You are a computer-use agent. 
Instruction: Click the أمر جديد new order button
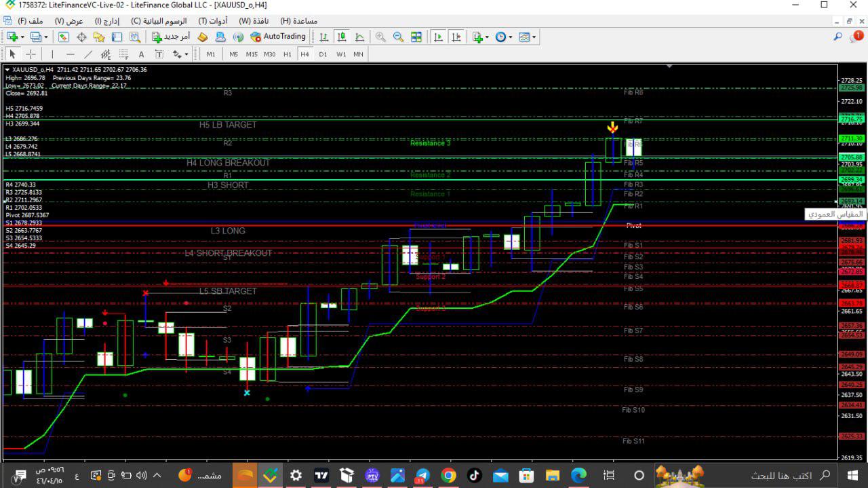pyautogui.click(x=171, y=37)
